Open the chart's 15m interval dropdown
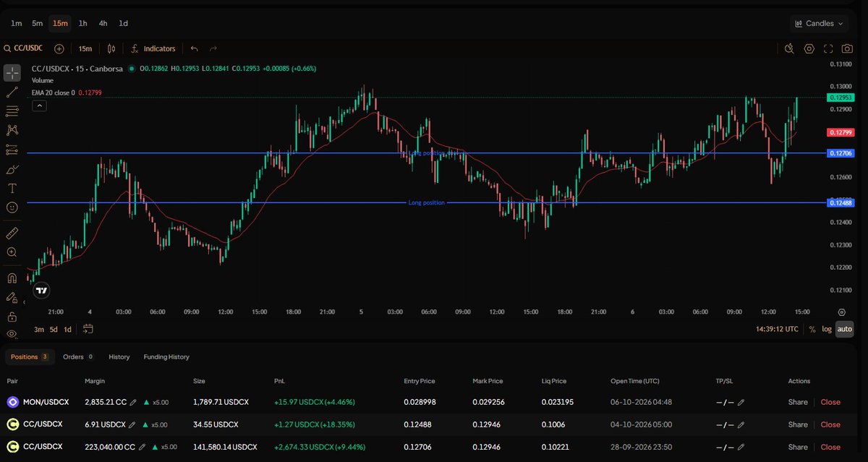 (85, 48)
